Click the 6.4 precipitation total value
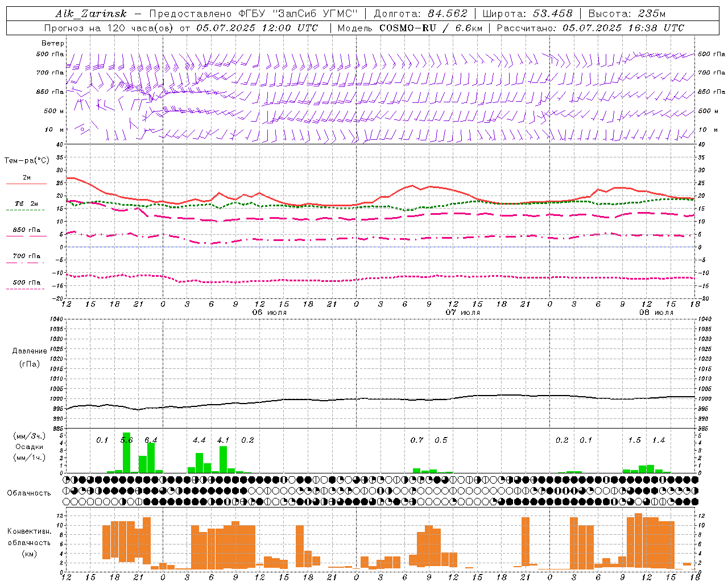The width and height of the screenshot is (728, 582). click(x=151, y=440)
